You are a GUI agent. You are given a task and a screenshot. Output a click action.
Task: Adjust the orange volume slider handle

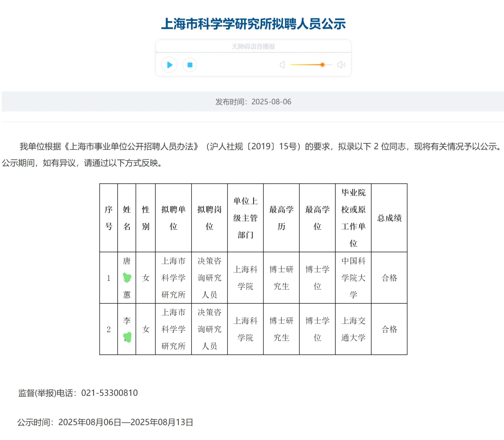[322, 65]
